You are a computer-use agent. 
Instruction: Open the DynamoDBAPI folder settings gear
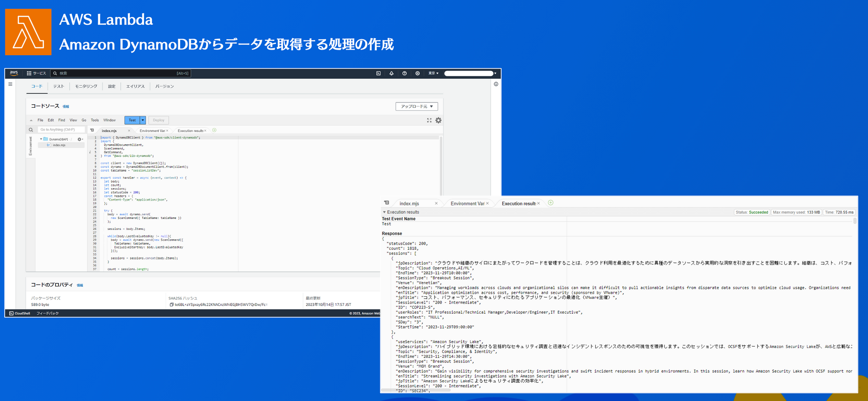[x=80, y=139]
